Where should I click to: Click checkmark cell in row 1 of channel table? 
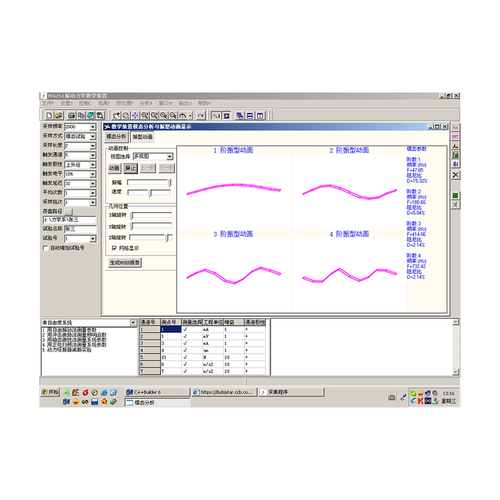[185, 329]
